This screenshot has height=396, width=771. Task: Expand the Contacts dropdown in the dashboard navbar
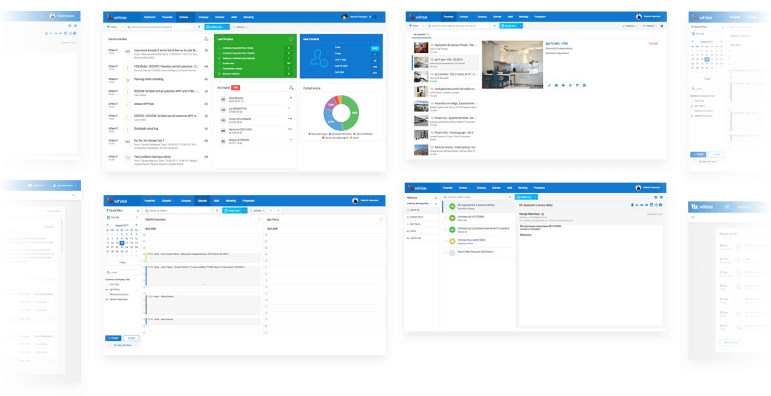coord(185,17)
